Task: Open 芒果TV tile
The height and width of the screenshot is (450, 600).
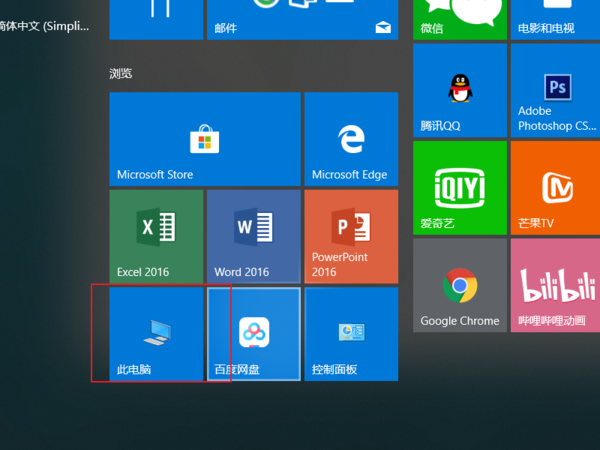Action: [x=556, y=187]
